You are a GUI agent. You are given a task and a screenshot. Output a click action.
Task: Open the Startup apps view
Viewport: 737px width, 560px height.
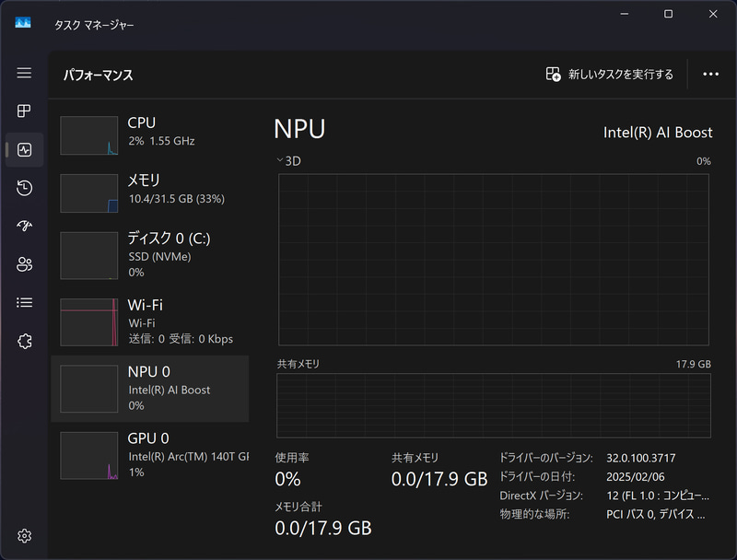(23, 225)
